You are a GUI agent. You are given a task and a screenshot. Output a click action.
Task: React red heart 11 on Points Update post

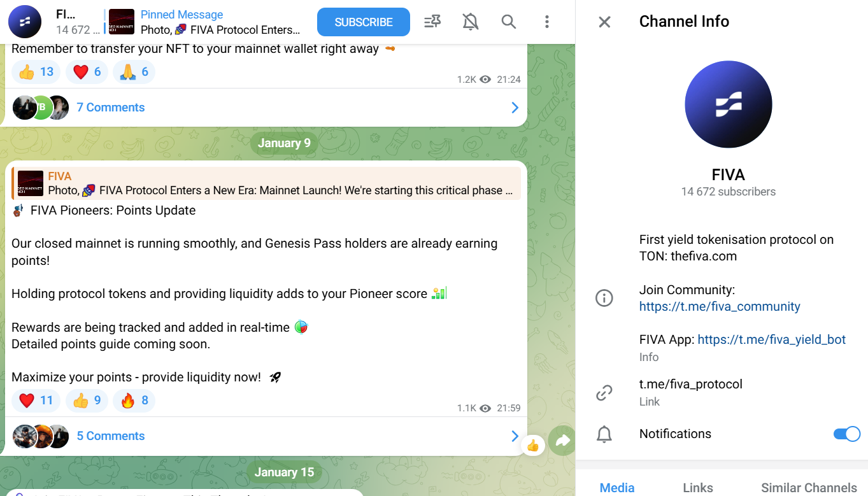36,400
